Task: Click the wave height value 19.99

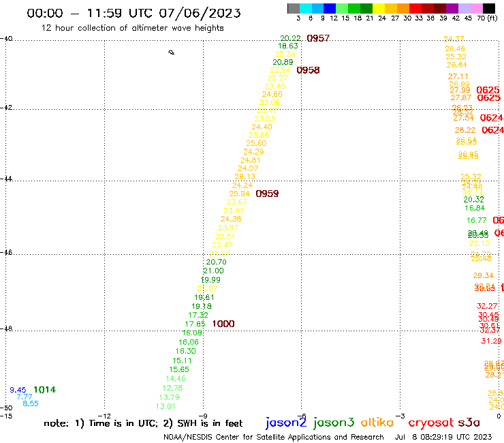Action: tap(210, 280)
